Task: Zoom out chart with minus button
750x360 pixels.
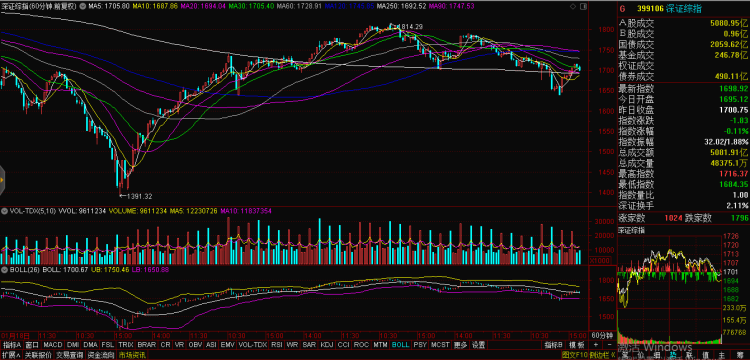Action: tap(609, 345)
